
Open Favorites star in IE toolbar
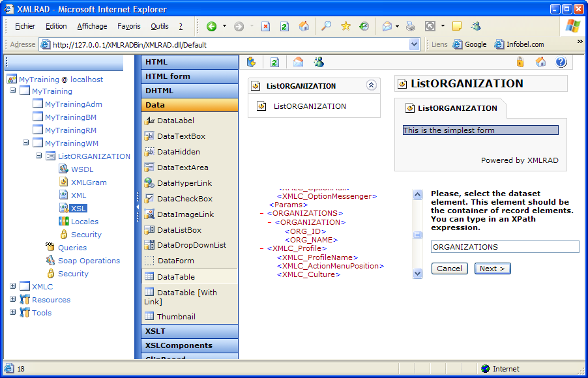point(345,26)
